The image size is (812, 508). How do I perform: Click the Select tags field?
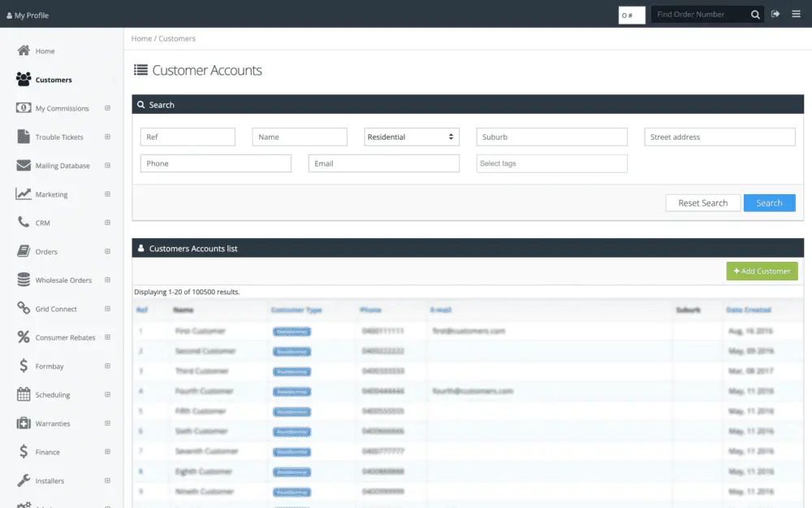coord(551,163)
